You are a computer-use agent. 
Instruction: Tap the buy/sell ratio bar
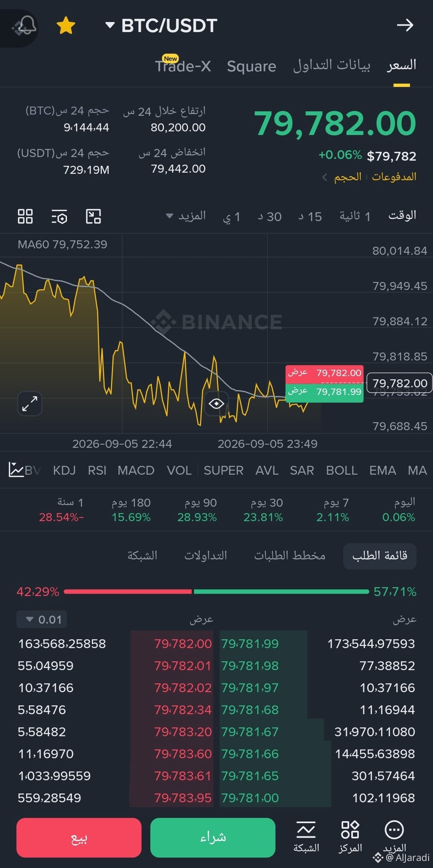pyautogui.click(x=216, y=592)
